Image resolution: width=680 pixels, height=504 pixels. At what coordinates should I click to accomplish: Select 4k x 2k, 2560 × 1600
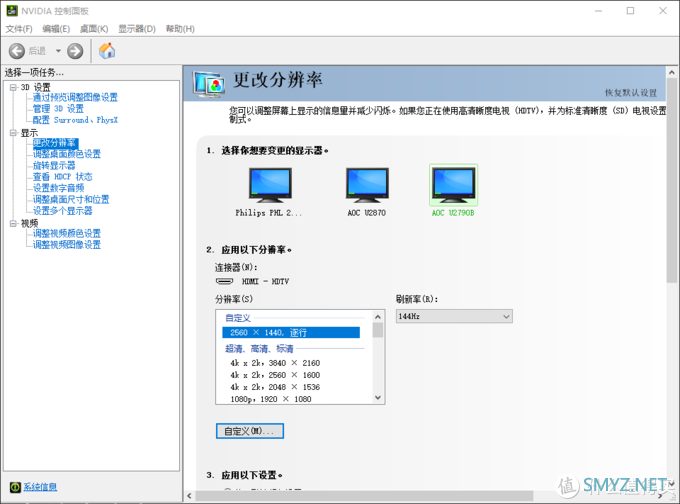click(275, 375)
